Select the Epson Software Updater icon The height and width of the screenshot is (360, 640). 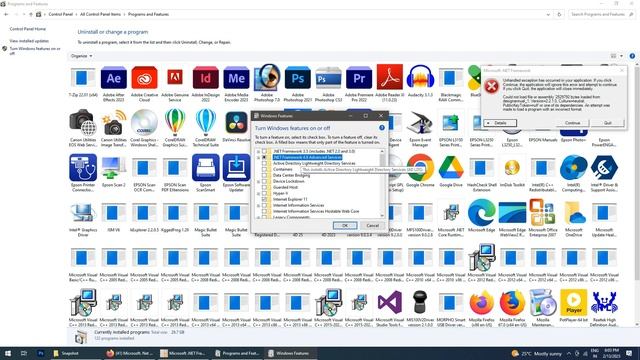point(236,167)
